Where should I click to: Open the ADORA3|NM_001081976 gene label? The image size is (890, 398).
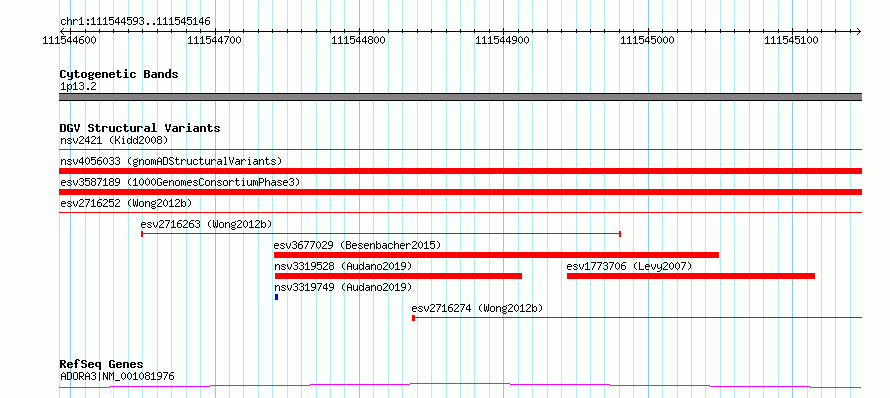[x=117, y=376]
